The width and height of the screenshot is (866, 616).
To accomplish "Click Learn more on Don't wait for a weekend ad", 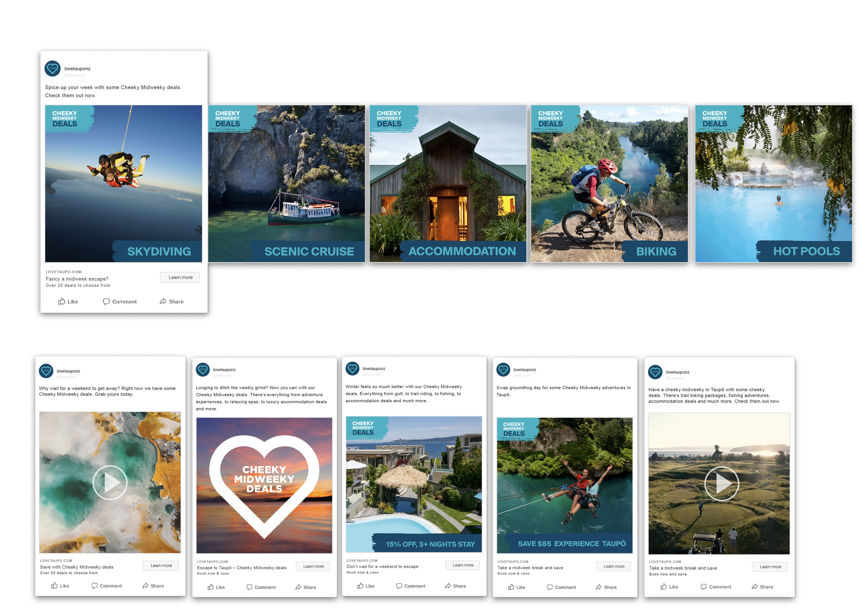I will click(463, 565).
